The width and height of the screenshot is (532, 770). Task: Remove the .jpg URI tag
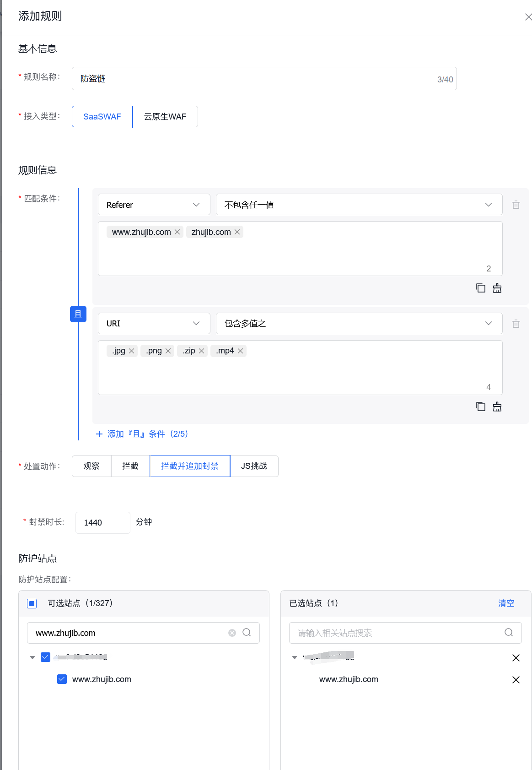pos(132,351)
